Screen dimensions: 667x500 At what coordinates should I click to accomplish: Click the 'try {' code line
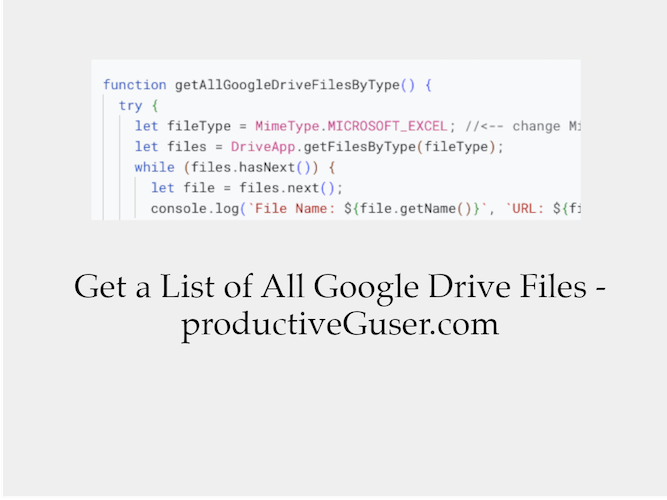pos(139,106)
